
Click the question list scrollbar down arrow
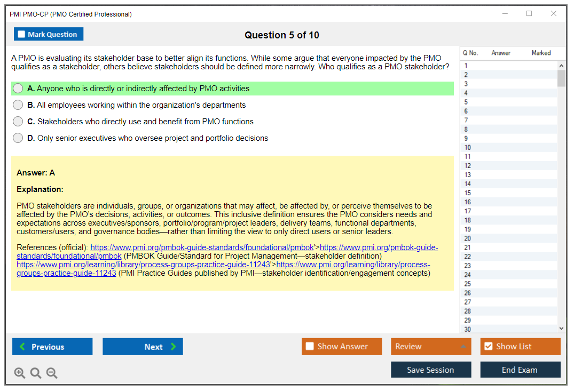click(561, 328)
